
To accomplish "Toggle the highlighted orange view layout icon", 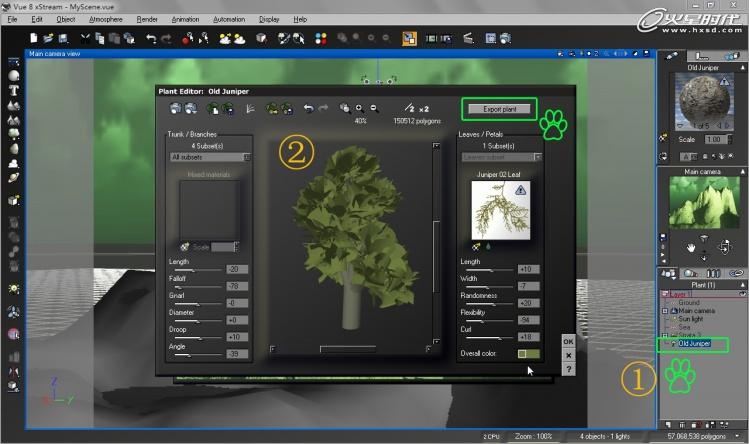I will point(409,38).
